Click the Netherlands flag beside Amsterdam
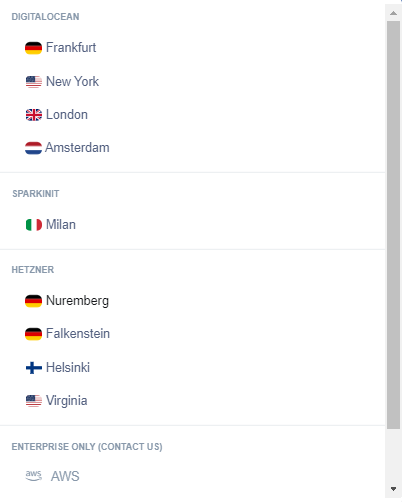 point(33,148)
